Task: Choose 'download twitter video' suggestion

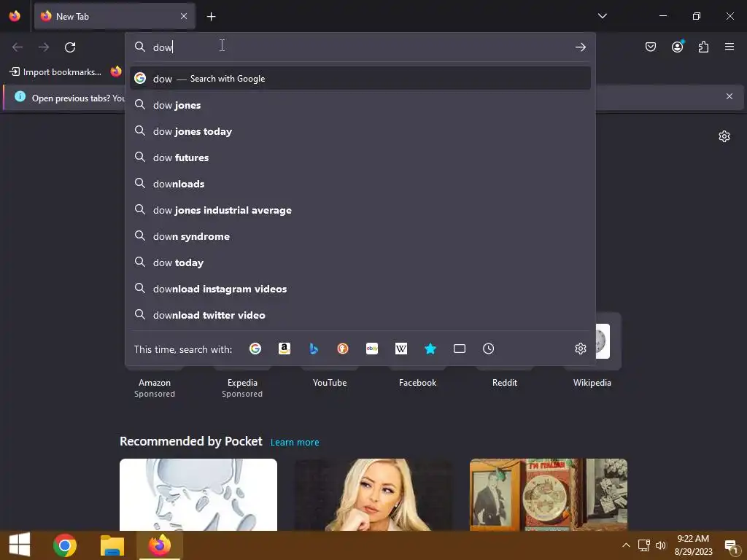Action: click(360, 315)
